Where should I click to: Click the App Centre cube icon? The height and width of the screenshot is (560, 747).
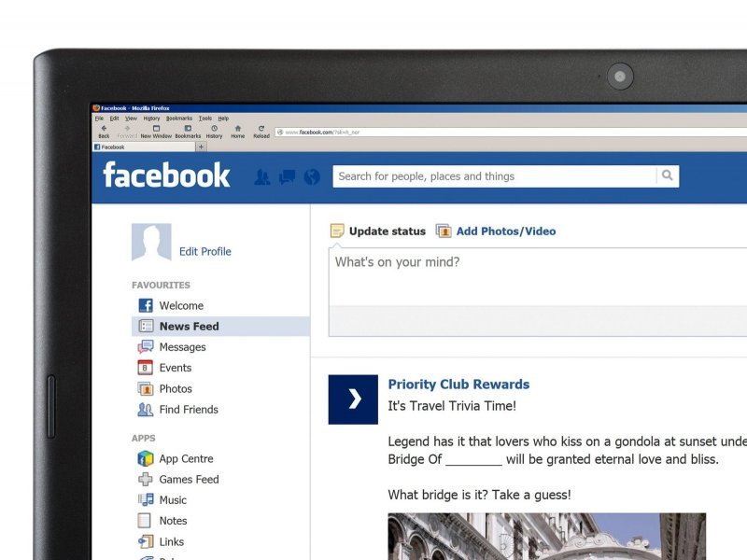[x=146, y=458]
